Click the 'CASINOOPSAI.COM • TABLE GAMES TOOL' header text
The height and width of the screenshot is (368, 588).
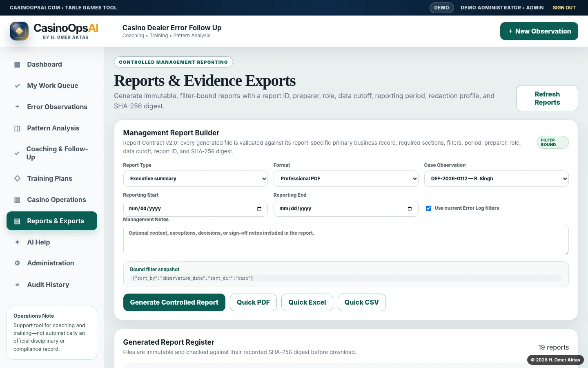[x=63, y=8]
